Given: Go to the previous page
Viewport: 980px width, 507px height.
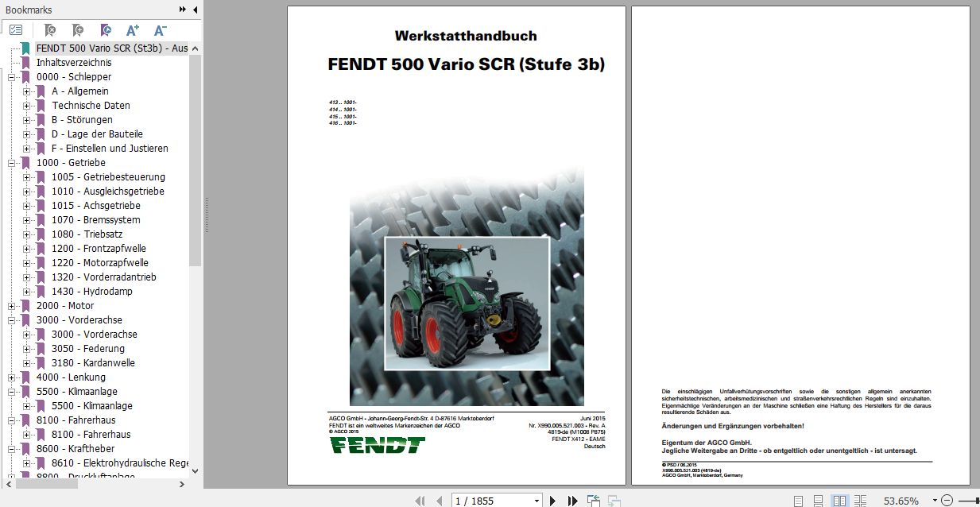Looking at the screenshot, I should (x=439, y=501).
